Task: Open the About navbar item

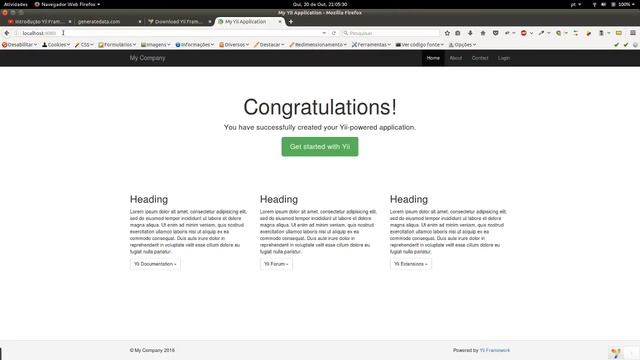Action: coord(456,58)
